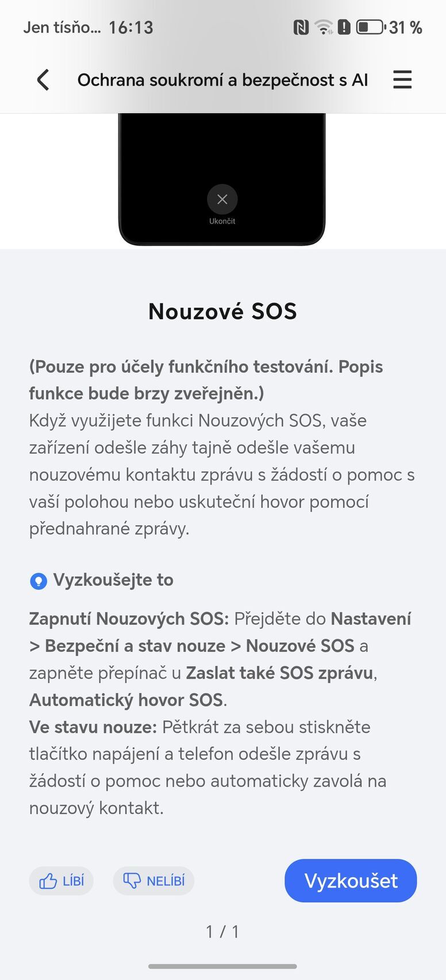
Task: Dislike the article with Nelíbí
Action: pos(153,881)
